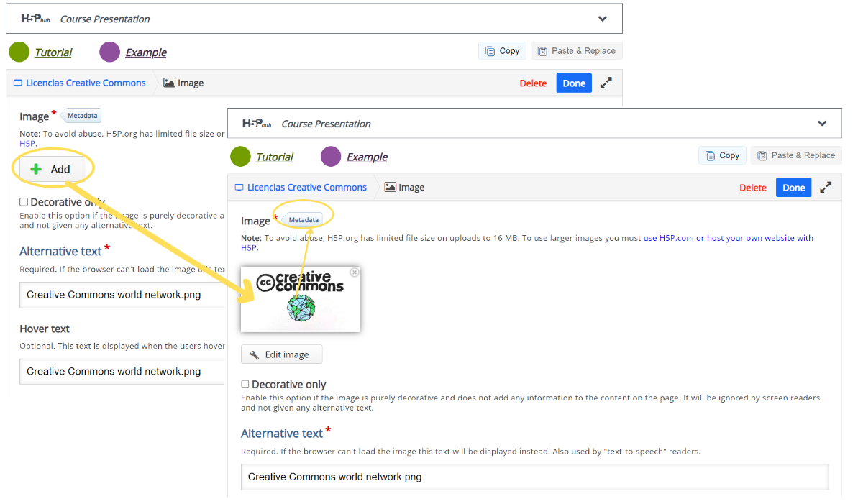This screenshot has height=504, width=858.
Task: Click purple Example circle icon in back window
Action: click(109, 52)
